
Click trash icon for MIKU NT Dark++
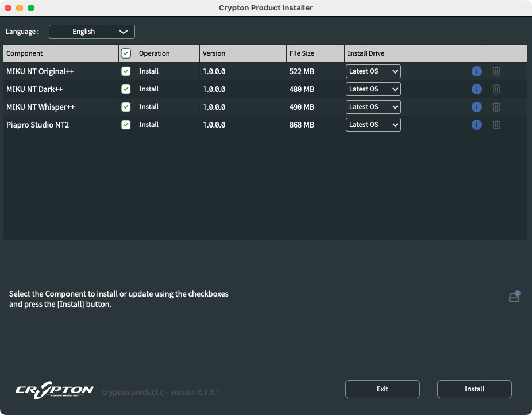pos(496,89)
